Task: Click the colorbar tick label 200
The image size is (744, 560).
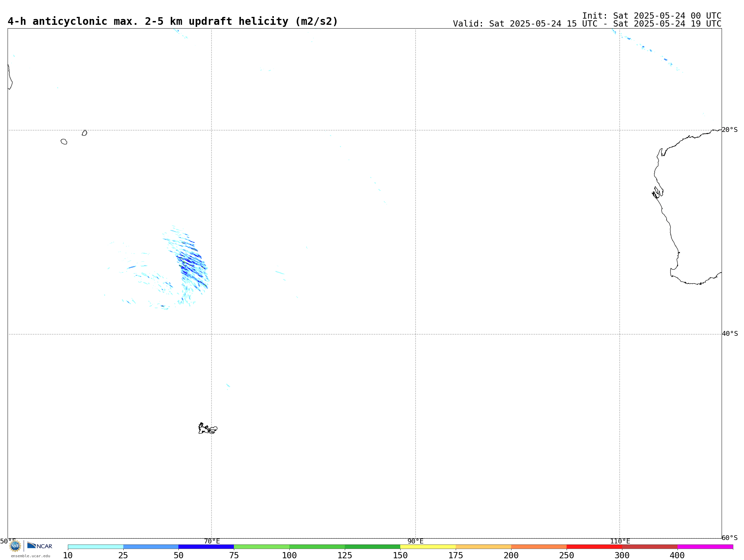Action: click(511, 556)
